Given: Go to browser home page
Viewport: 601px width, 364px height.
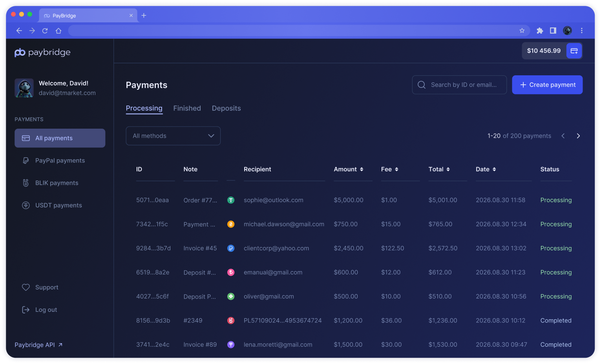Looking at the screenshot, I should click(58, 31).
